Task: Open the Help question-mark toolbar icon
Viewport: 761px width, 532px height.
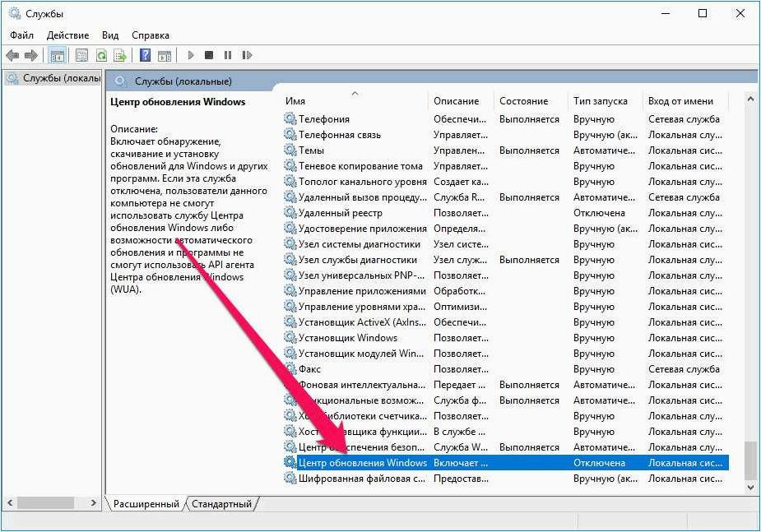Action: click(145, 55)
